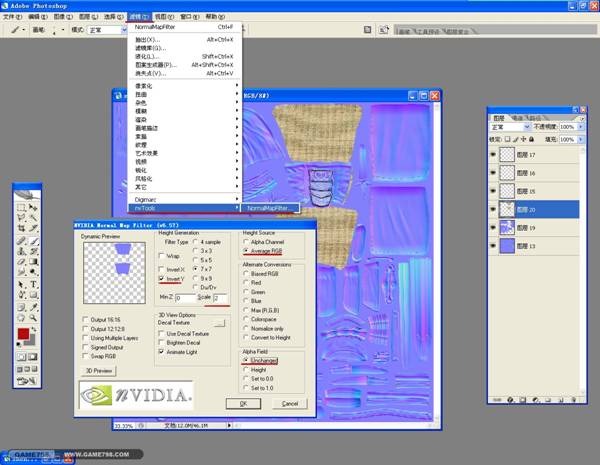This screenshot has width=600, height=465.
Task: Select the Rectangular Marquee tool
Action: coord(21,208)
